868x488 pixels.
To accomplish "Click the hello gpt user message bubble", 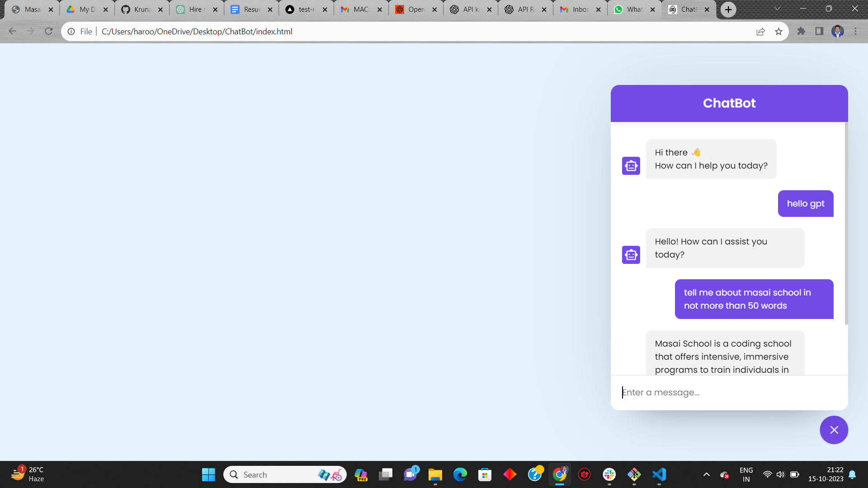I will tap(806, 203).
